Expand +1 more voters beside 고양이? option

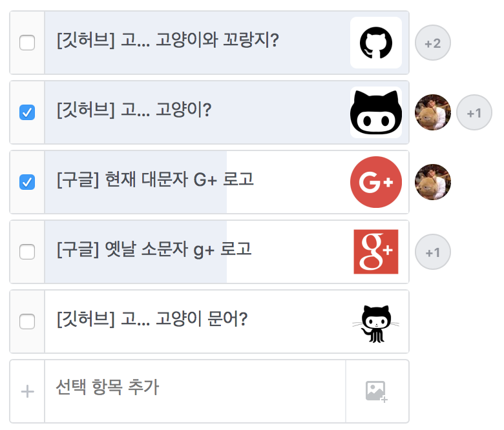pyautogui.click(x=474, y=113)
